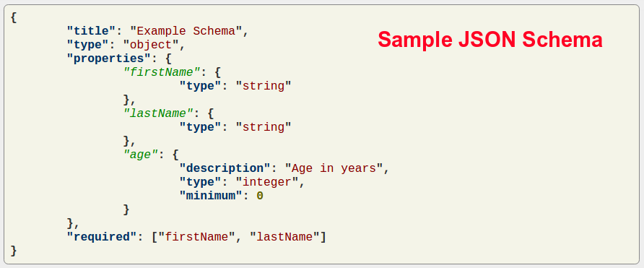Viewport: 644px width, 268px height.
Task: Click "lastName" in the required array
Action: 284,237
